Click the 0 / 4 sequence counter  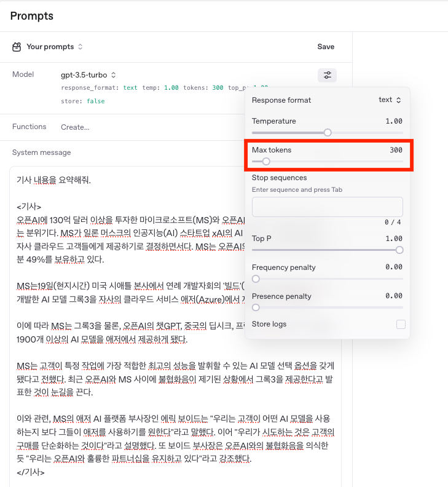(393, 222)
